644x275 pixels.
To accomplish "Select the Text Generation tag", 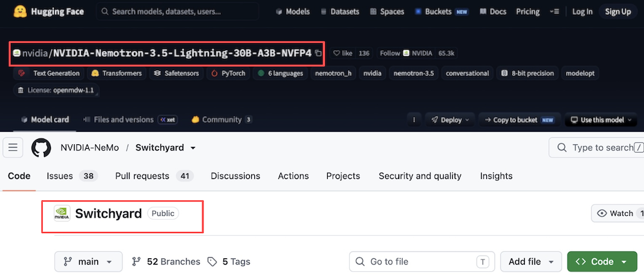I will [x=49, y=73].
